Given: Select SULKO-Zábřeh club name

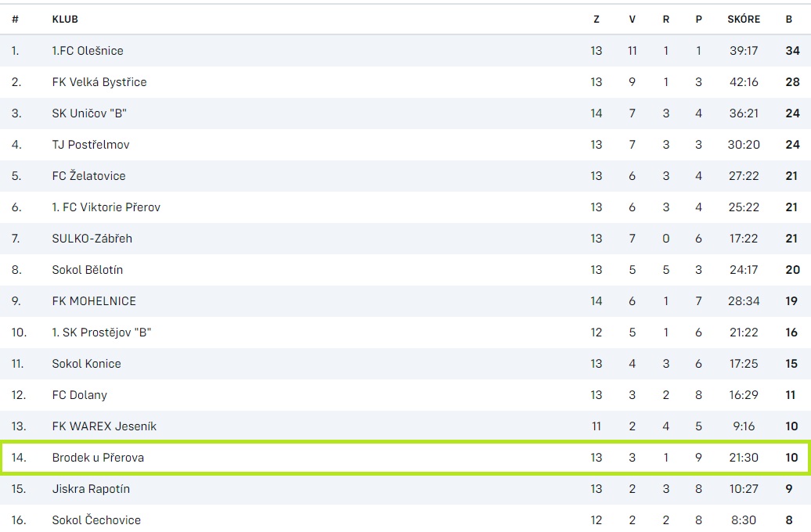Looking at the screenshot, I should (92, 239).
